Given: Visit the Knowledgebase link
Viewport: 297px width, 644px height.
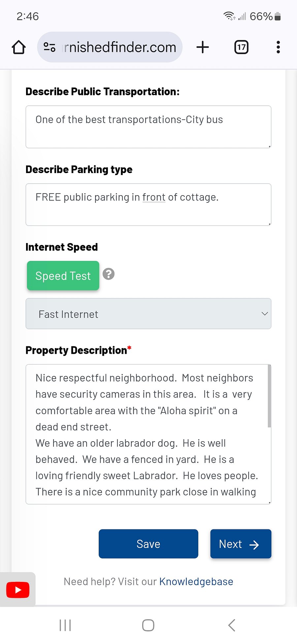Looking at the screenshot, I should (196, 582).
